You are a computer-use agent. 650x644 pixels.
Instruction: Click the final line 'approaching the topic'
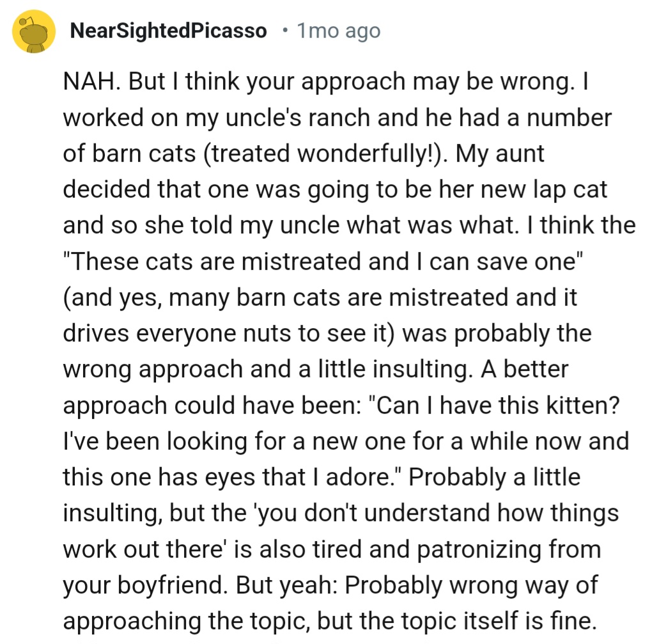[x=330, y=621]
